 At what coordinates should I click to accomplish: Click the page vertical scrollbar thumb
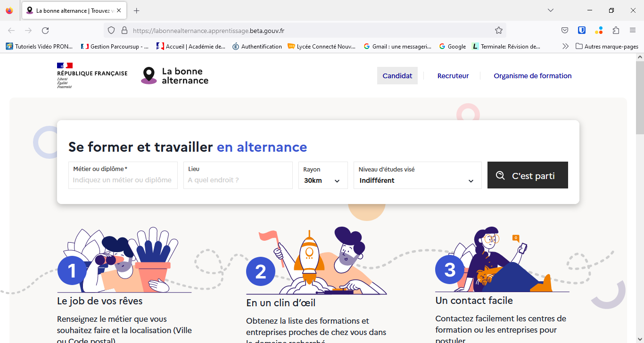pyautogui.click(x=640, y=98)
